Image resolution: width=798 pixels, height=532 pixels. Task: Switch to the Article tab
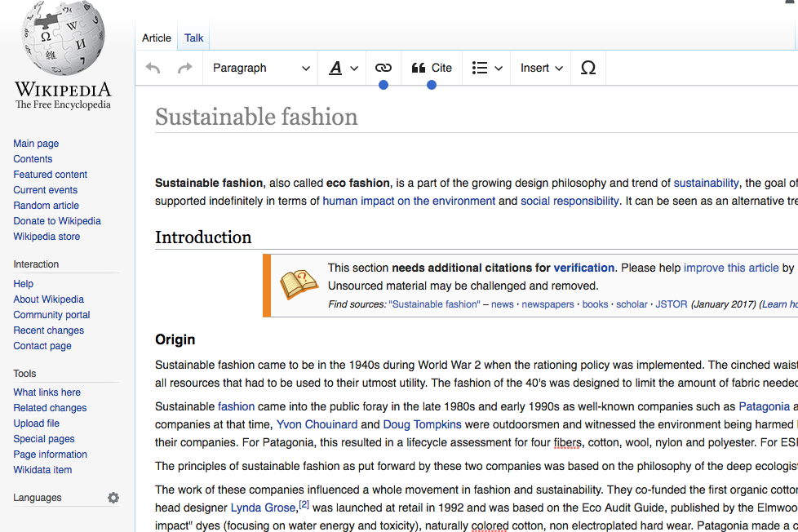(156, 38)
